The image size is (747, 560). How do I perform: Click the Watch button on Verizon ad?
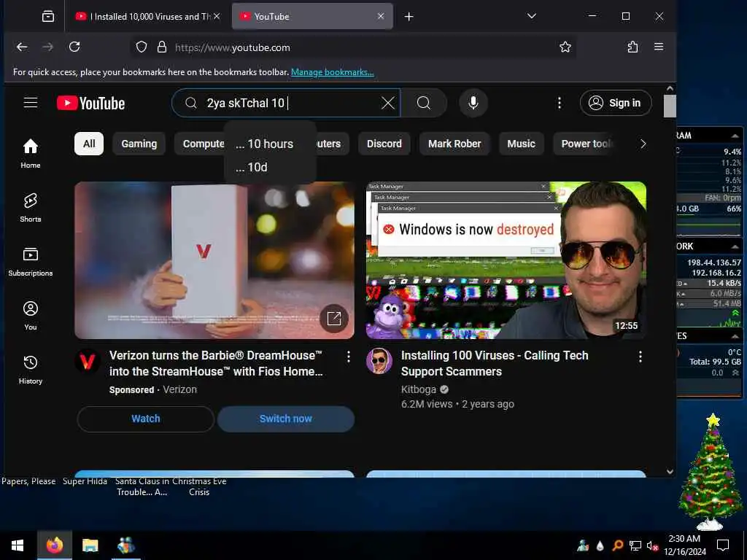146,419
